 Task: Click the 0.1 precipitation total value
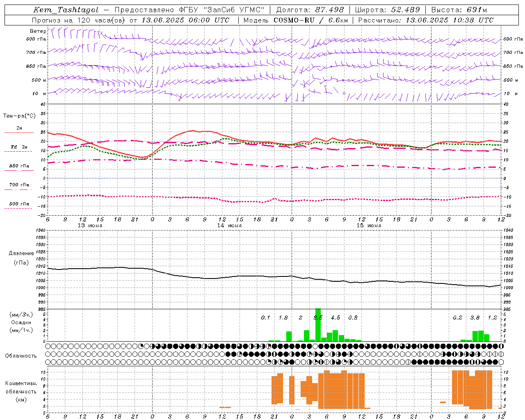[x=266, y=317]
